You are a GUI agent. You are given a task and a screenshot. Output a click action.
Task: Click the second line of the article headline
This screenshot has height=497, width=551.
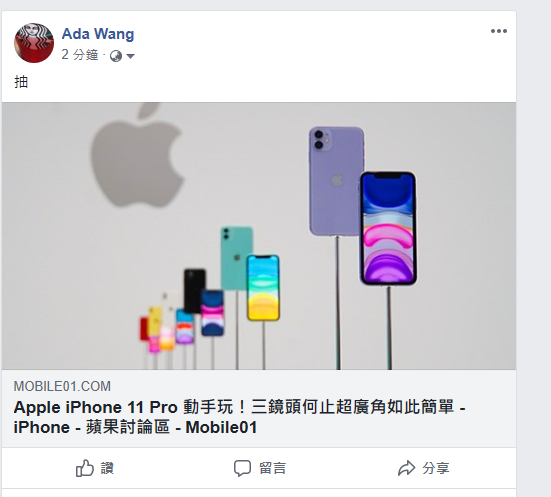pyautogui.click(x=135, y=427)
